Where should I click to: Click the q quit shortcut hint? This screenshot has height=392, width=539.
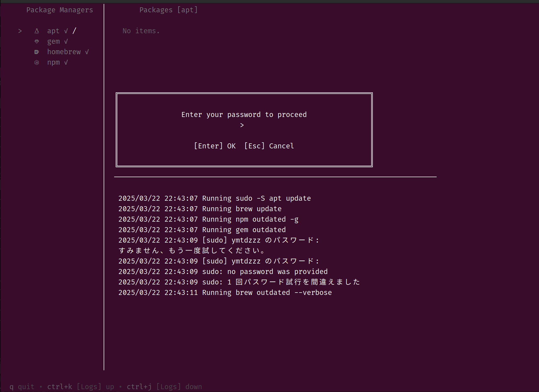coord(22,387)
